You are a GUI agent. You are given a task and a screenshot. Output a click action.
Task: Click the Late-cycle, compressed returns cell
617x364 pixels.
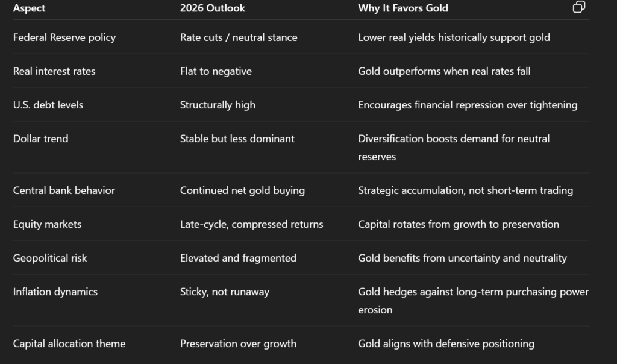(x=251, y=224)
